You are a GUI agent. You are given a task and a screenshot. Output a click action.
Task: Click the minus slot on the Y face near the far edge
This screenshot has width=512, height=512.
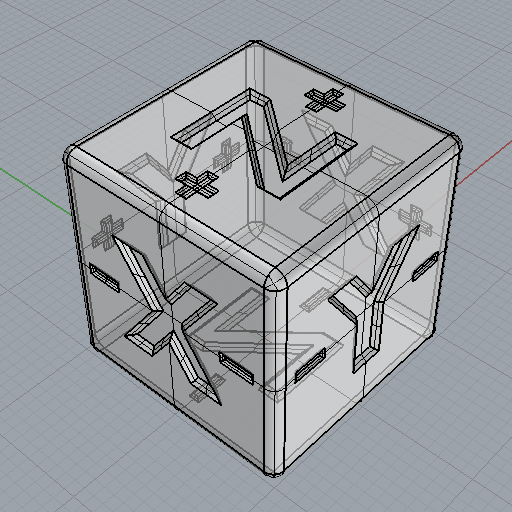(x=426, y=266)
